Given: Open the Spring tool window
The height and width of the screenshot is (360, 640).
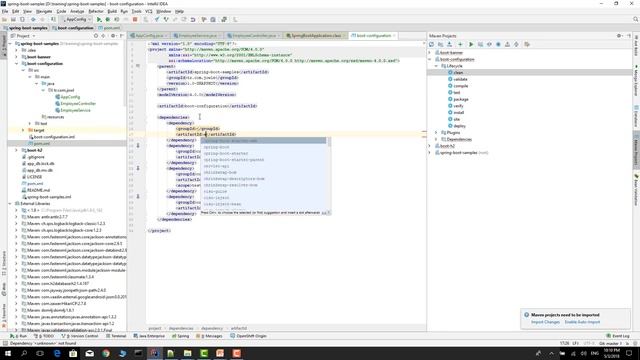Looking at the screenshot, I should (180, 336).
